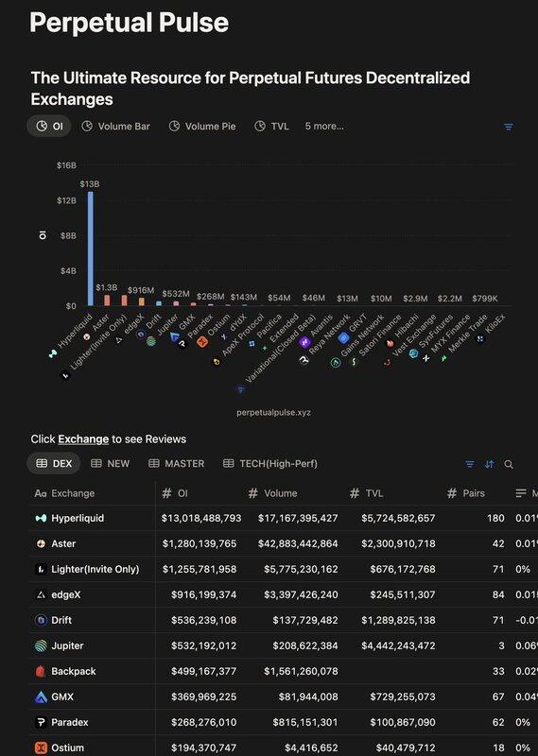Screen dimensions: 538x756
Task: Switch to the Volume Pie tab
Action: pyautogui.click(x=202, y=127)
